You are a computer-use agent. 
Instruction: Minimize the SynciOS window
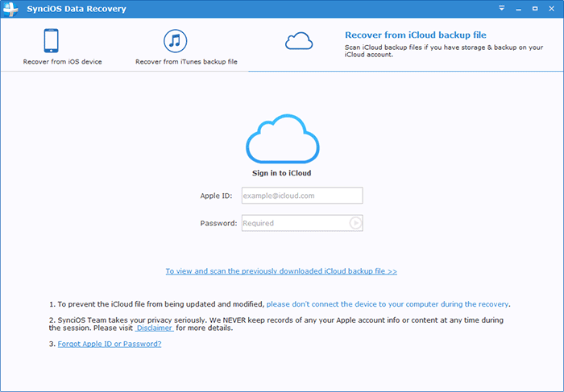coord(518,9)
